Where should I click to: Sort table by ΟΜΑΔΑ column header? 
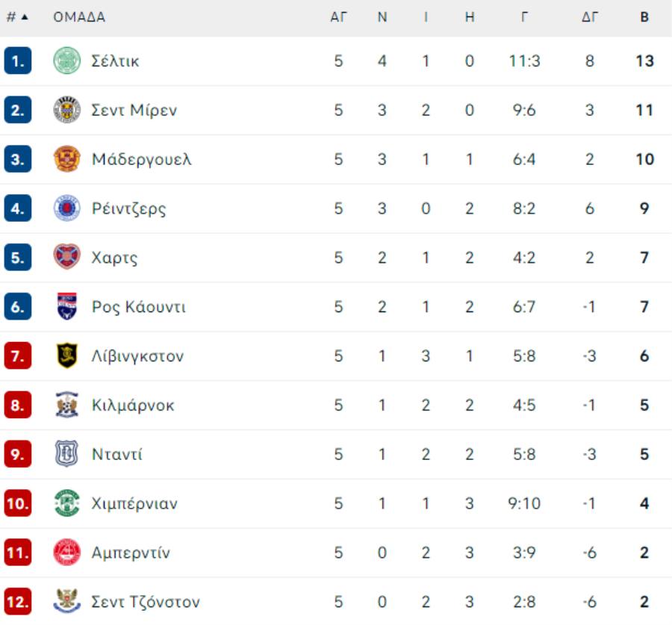[79, 17]
